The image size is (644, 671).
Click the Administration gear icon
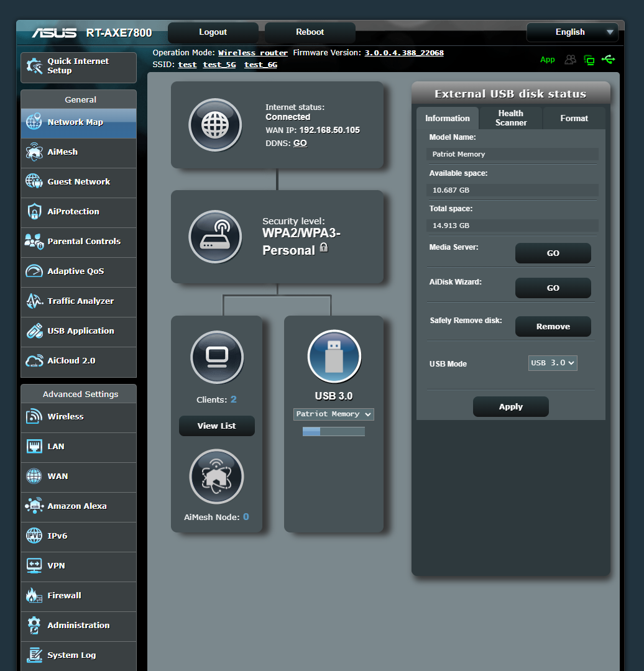[x=34, y=625]
